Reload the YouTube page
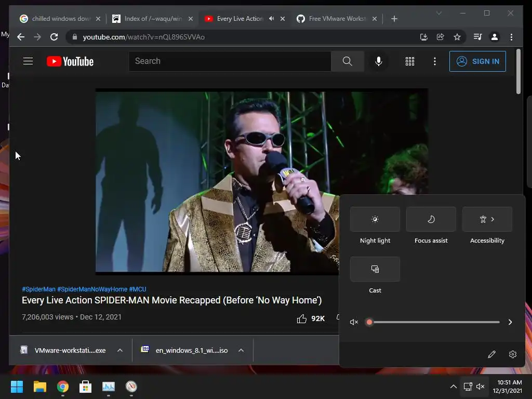The height and width of the screenshot is (399, 532). [x=54, y=37]
